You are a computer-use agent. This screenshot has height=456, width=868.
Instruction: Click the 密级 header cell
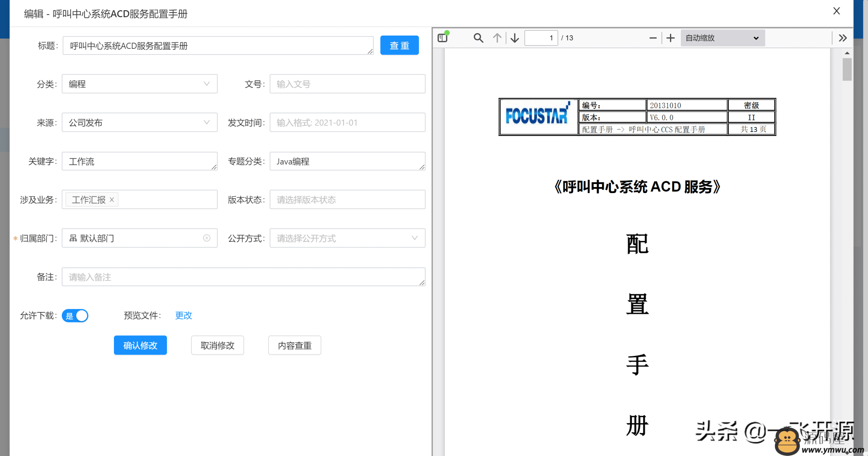click(x=751, y=105)
